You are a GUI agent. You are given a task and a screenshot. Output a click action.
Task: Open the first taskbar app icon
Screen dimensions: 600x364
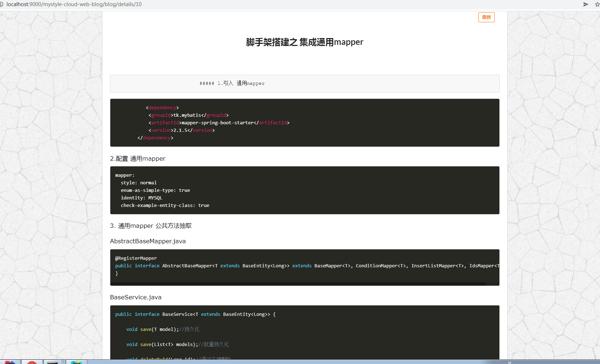10,362
